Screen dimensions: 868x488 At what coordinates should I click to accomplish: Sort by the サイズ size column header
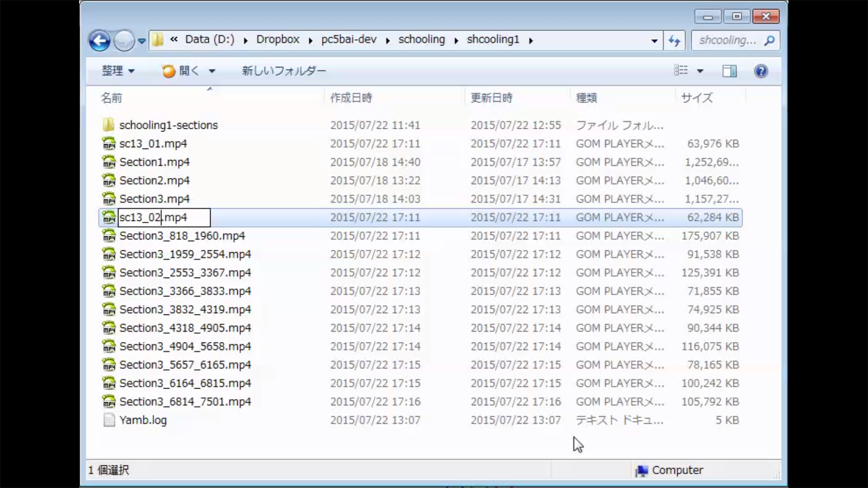697,98
